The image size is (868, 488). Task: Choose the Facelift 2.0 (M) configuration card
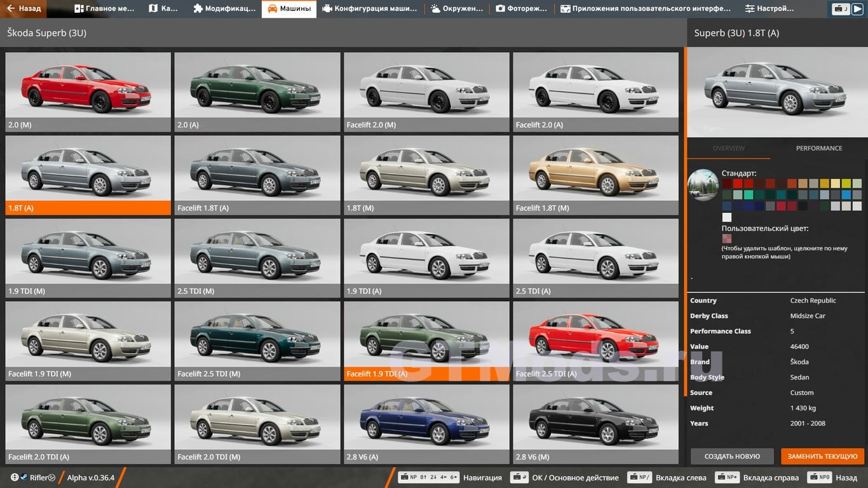(x=426, y=92)
